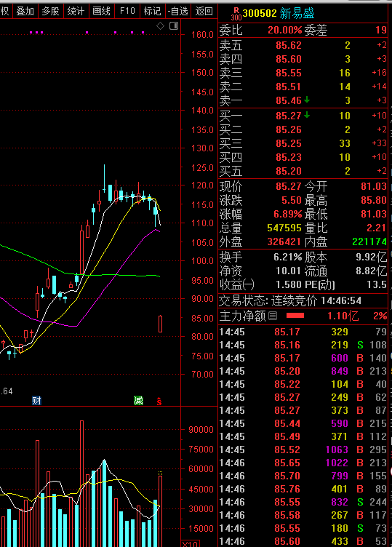Open the 统计 statistics menu

[x=76, y=11]
